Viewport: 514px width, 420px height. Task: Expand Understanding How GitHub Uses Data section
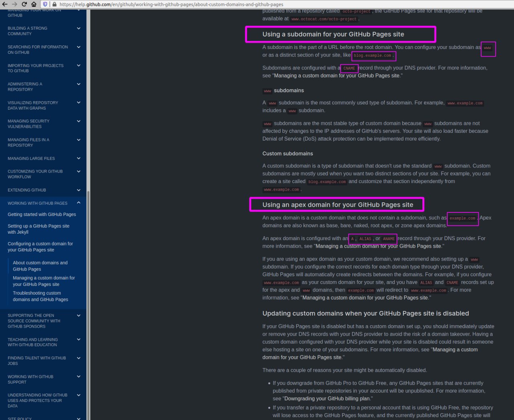click(79, 395)
